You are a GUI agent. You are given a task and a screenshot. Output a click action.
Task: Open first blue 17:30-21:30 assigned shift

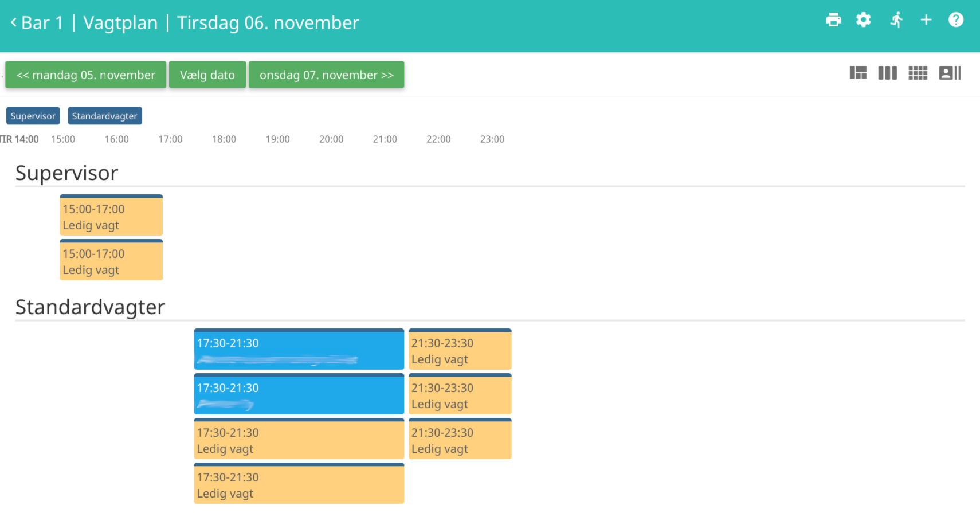299,350
